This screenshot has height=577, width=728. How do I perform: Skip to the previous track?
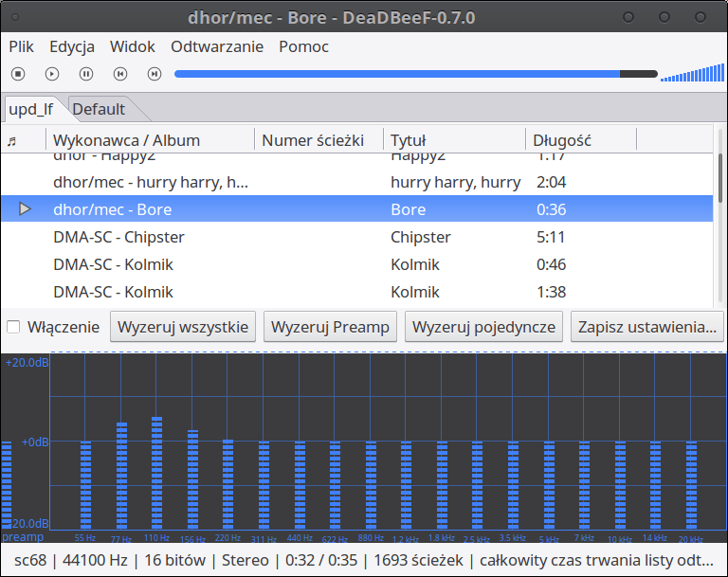tap(120, 74)
